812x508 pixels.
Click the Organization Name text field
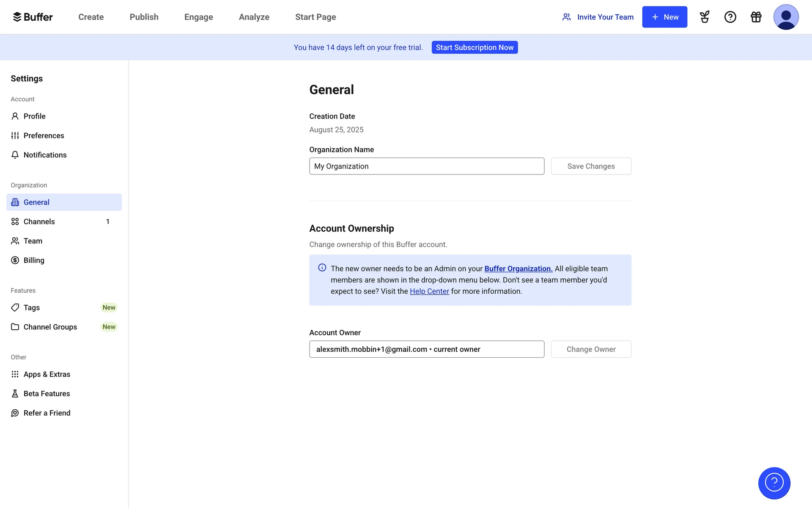(426, 166)
